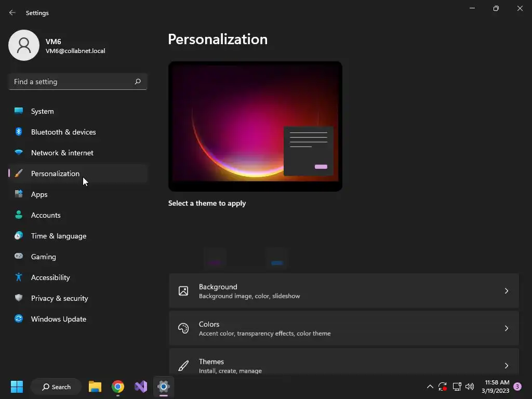Viewport: 532px width, 399px height.
Task: Click the Personalization paintbrush icon
Action: 19,174
